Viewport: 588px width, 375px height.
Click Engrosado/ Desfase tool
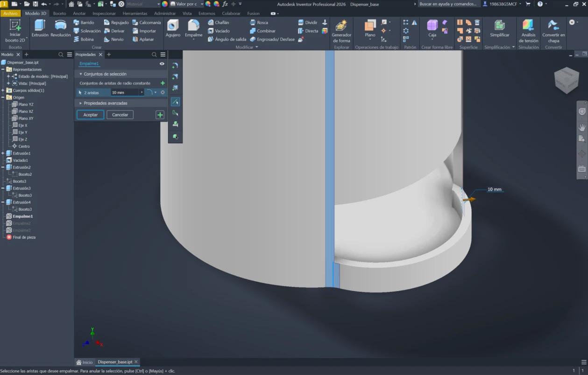click(272, 39)
